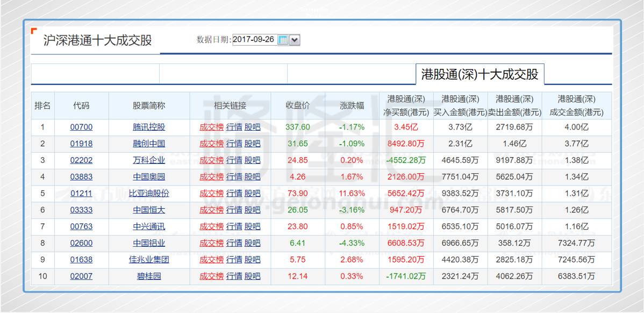The height and width of the screenshot is (313, 644).
Task: Open 行情 link for 万科企业
Action: pyautogui.click(x=234, y=160)
